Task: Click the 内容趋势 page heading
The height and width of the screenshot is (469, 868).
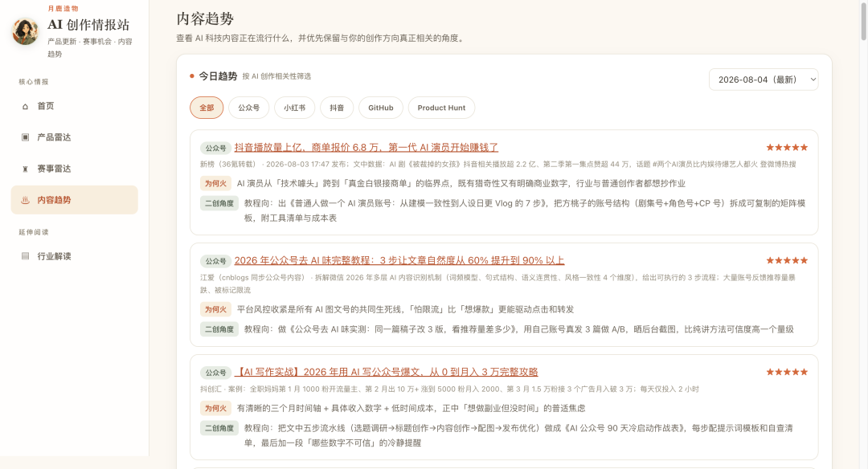Action: (205, 18)
